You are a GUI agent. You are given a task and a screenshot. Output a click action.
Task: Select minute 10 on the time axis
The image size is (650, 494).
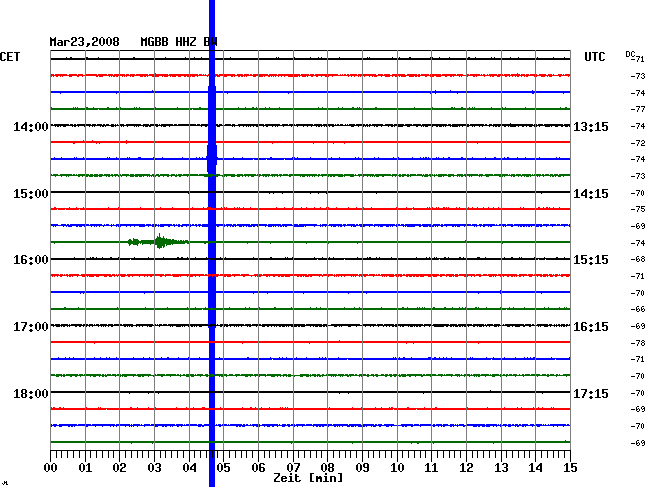click(397, 468)
